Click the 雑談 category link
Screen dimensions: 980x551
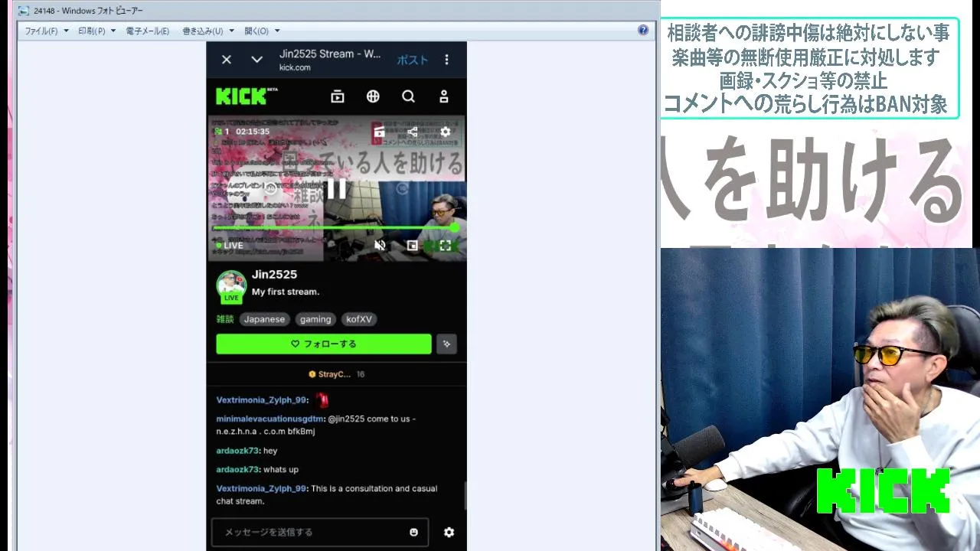coord(225,319)
